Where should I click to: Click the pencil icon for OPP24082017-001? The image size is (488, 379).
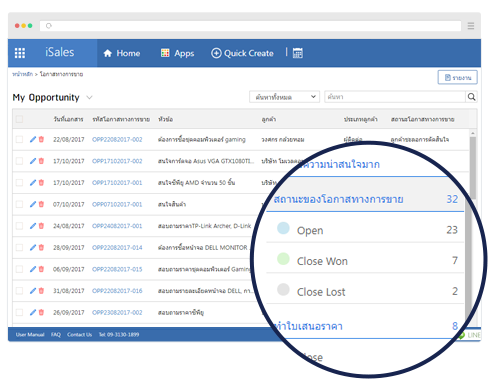click(33, 226)
